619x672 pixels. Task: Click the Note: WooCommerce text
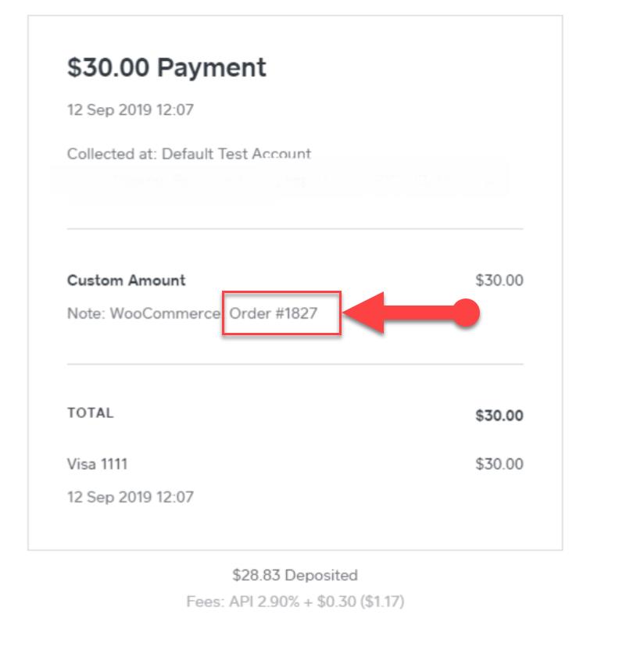[144, 313]
